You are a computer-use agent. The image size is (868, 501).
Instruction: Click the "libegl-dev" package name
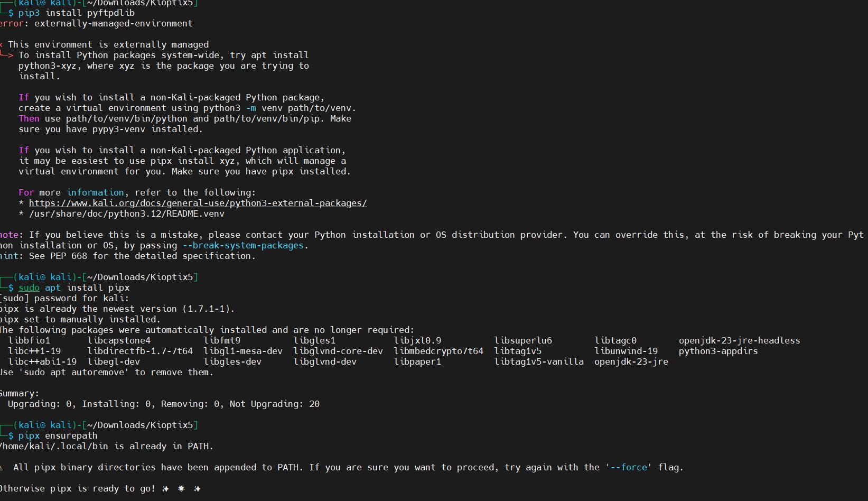click(x=114, y=361)
